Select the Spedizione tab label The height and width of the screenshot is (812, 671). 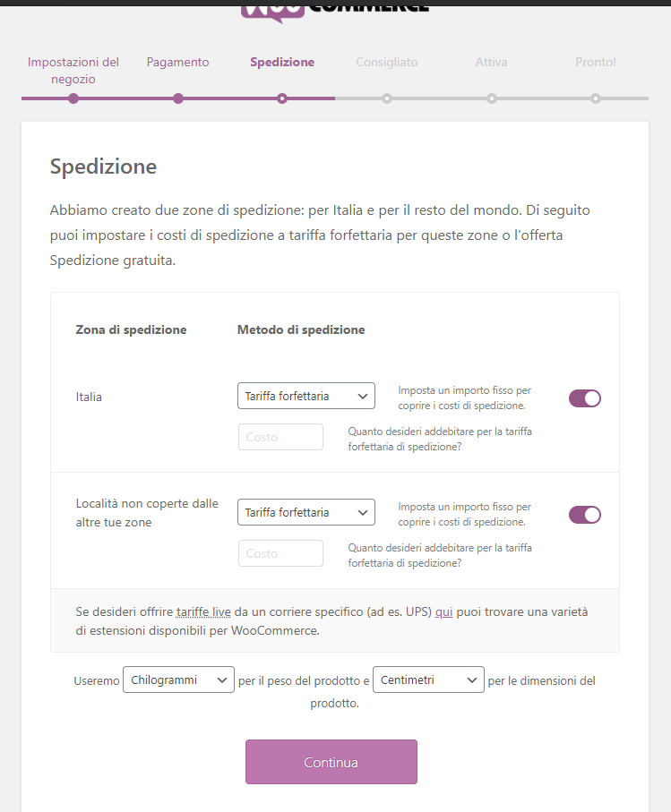pos(281,62)
